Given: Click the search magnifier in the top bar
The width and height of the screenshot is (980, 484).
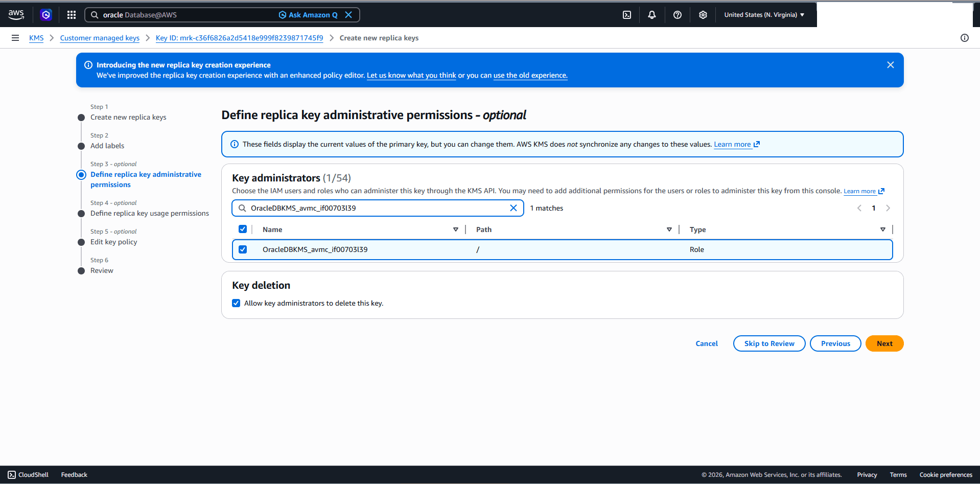Looking at the screenshot, I should click(x=95, y=15).
